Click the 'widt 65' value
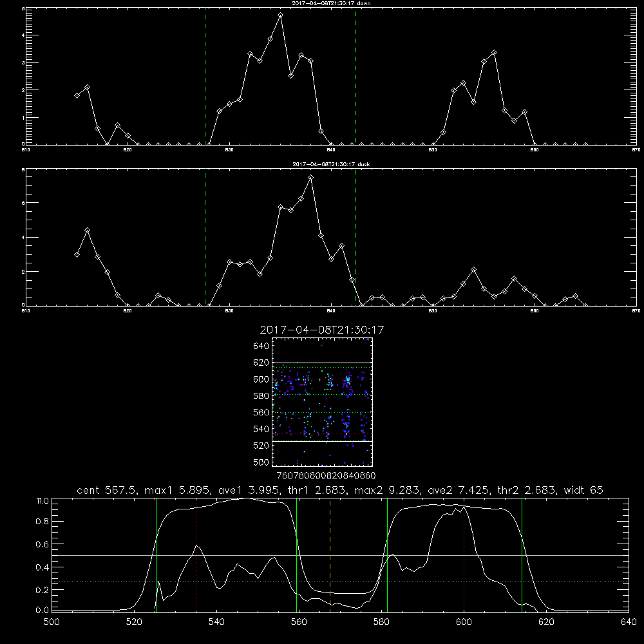 tap(583, 490)
